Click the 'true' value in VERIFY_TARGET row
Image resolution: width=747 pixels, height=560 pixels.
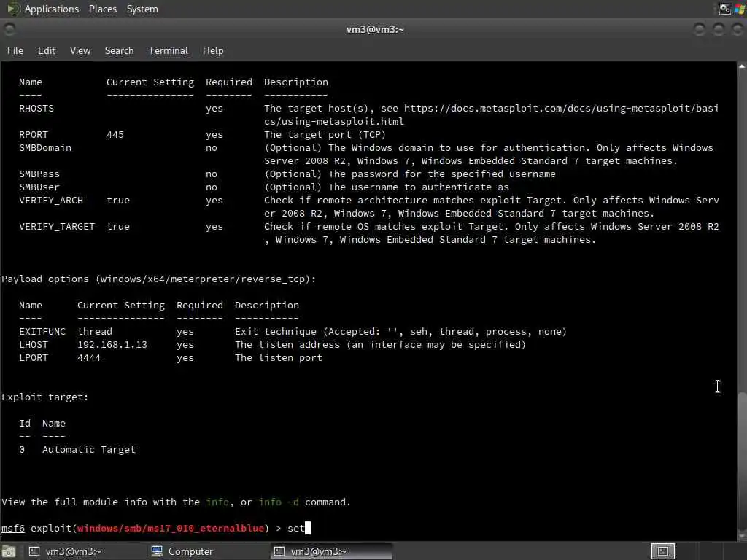click(117, 227)
